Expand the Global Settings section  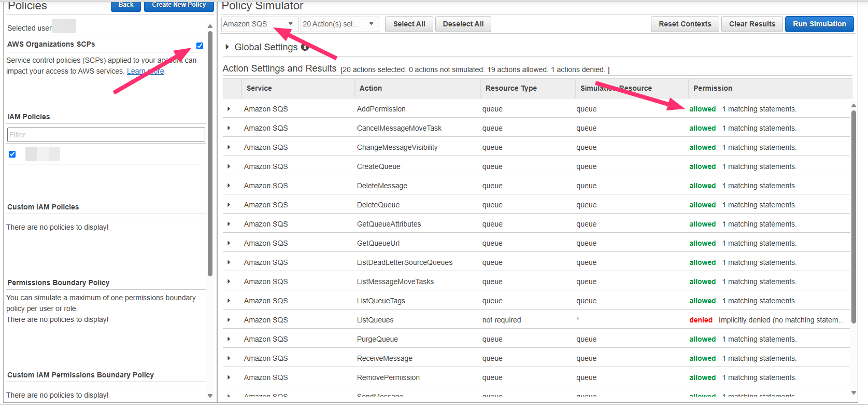(x=227, y=47)
